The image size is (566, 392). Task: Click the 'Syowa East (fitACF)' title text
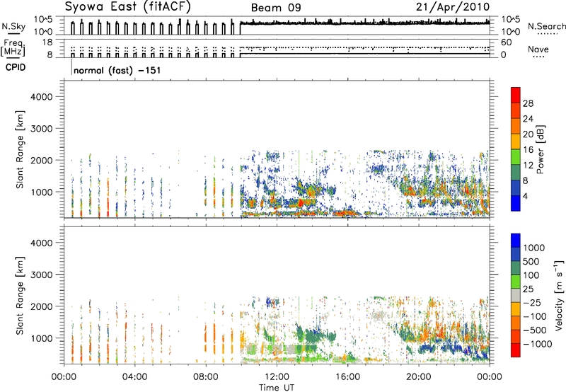point(128,7)
